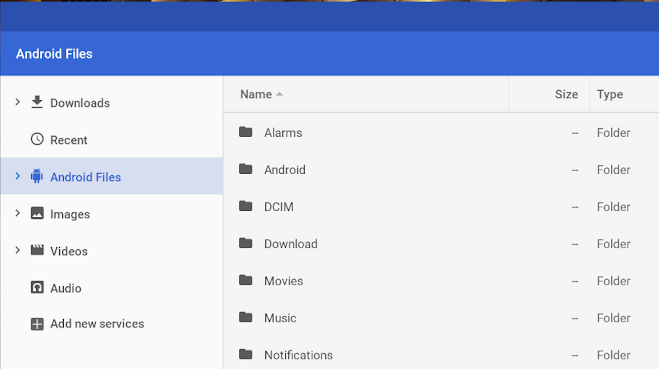This screenshot has width=659, height=369.
Task: Expand the Videos chevron
Action: pyautogui.click(x=18, y=250)
